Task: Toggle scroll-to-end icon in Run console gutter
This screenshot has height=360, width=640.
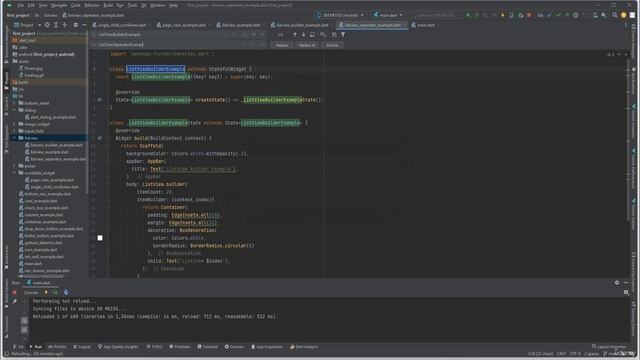Action: click(24, 329)
